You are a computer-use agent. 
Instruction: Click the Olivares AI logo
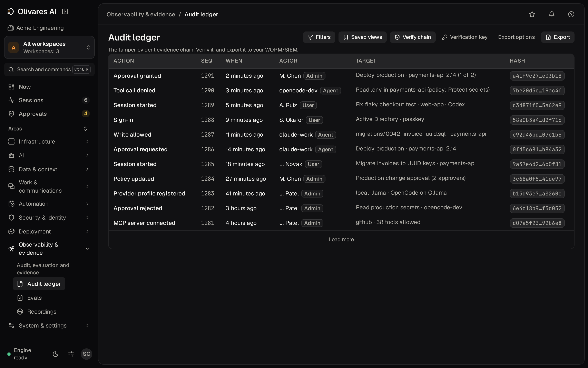[32, 11]
